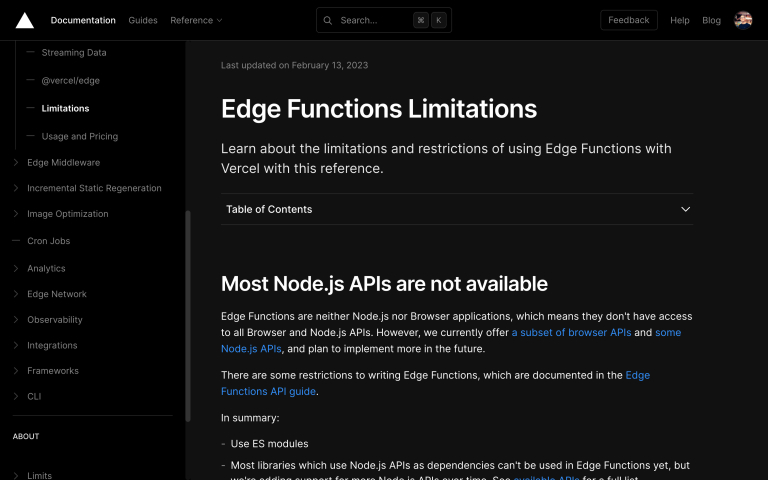Screen dimensions: 768x480
Task: Open the Cron Jobs sidebar item
Action: [x=48, y=241]
